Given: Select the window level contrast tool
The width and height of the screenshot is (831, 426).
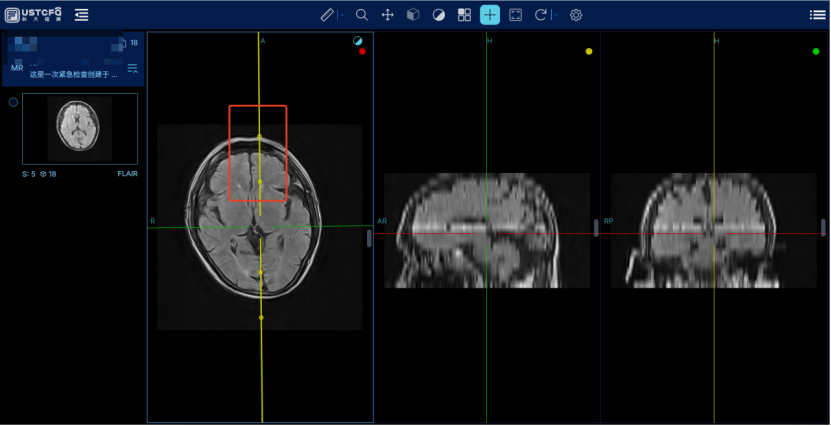Looking at the screenshot, I should [438, 15].
